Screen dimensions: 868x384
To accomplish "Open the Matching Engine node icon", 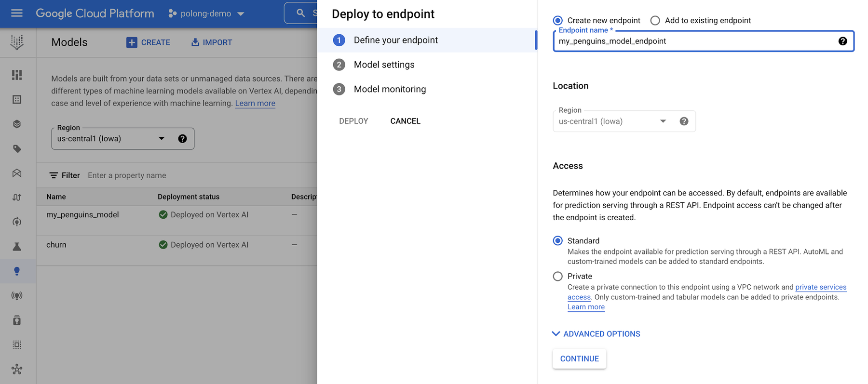I will tap(17, 370).
